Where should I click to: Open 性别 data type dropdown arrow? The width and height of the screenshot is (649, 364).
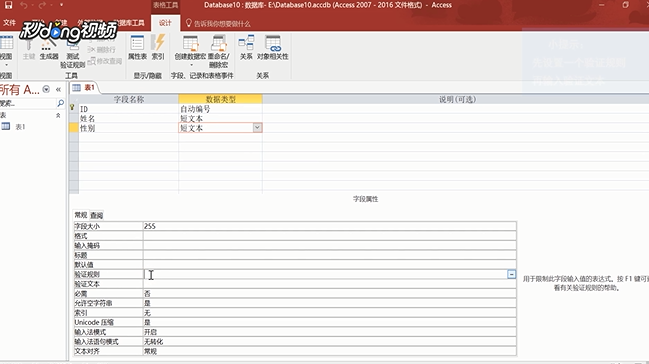click(257, 128)
